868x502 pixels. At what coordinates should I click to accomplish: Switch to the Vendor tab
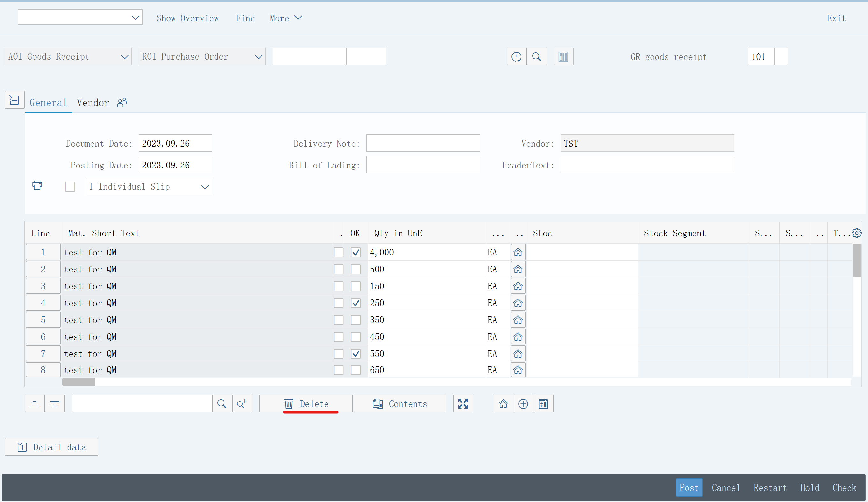tap(93, 102)
